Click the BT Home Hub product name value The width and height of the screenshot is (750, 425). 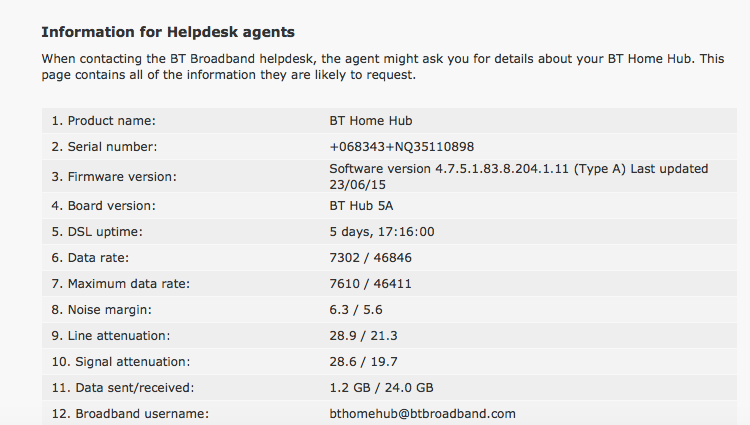tap(371, 120)
